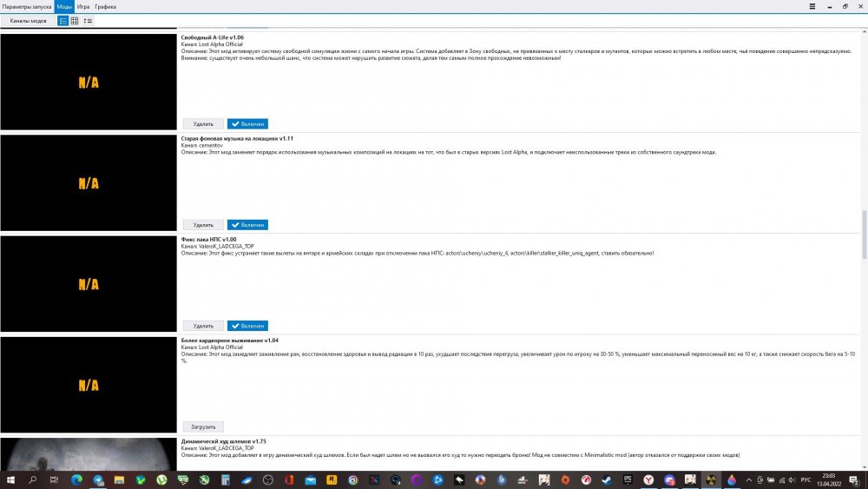Switch to the Игра tab
Screen dimensions: 868x489
[x=83, y=7]
